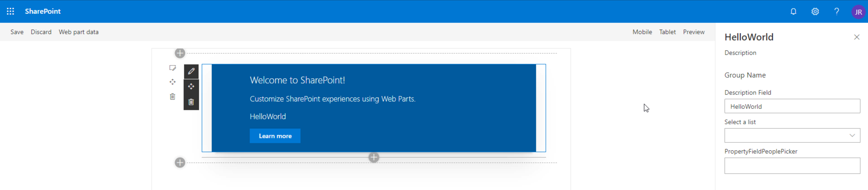Viewport: 868px width, 190px height.
Task: Click the move web part icon in dark toolbar
Action: click(x=191, y=87)
